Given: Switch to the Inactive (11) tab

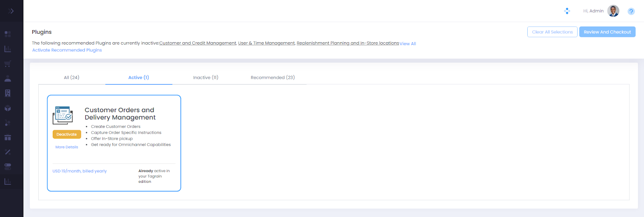Looking at the screenshot, I should tap(206, 78).
